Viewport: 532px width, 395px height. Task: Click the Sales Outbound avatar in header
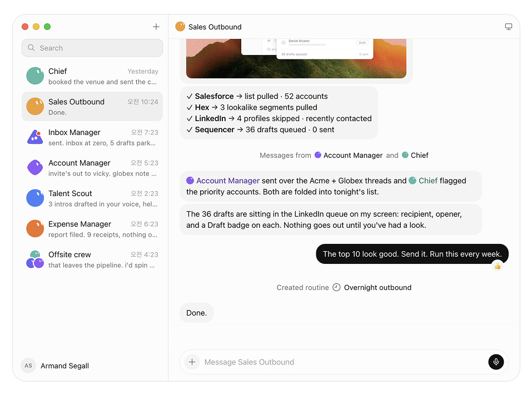click(180, 27)
